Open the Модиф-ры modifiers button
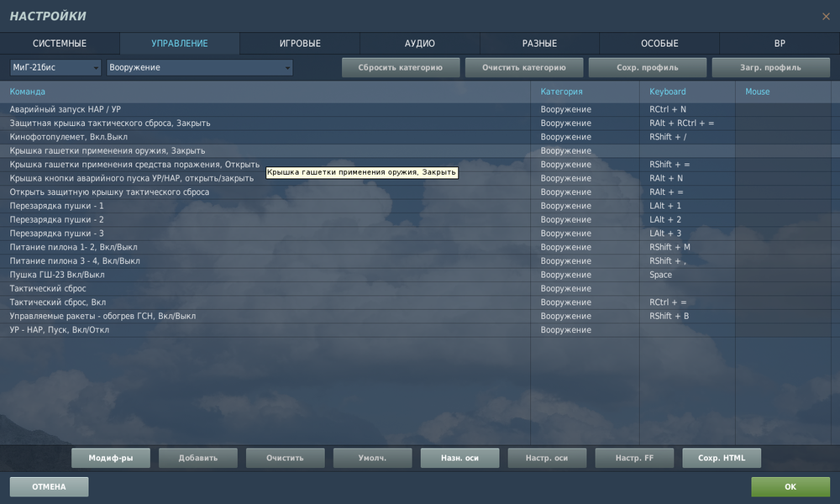840x504 pixels. coord(111,458)
